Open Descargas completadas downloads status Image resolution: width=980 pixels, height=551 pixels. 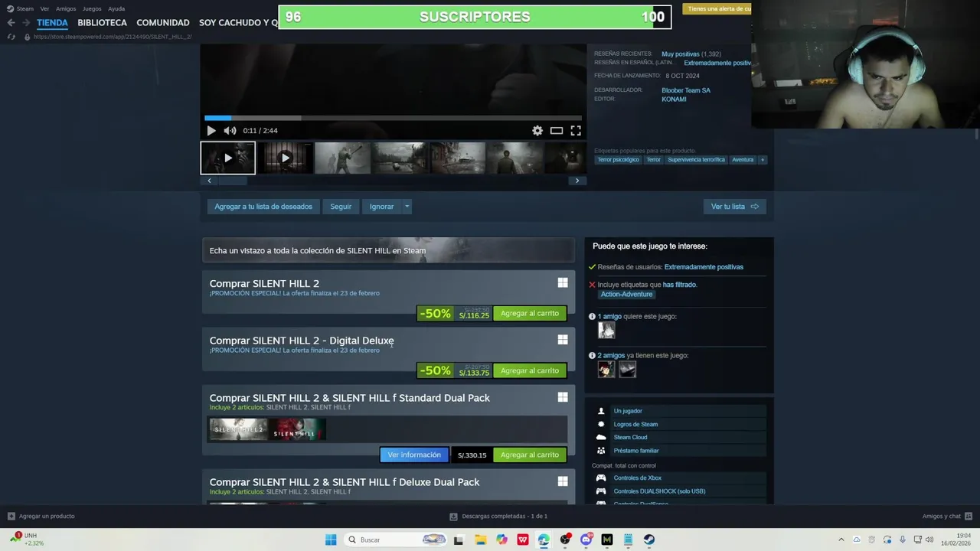[498, 517]
